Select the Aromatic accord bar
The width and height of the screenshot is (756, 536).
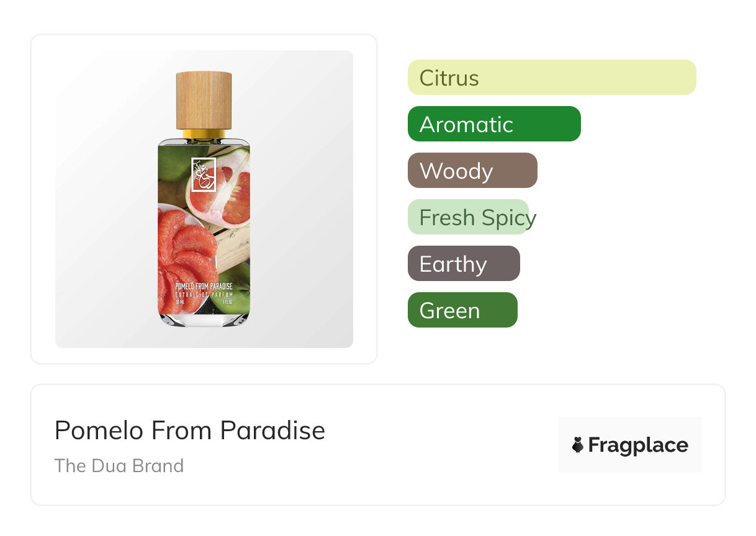pos(493,124)
